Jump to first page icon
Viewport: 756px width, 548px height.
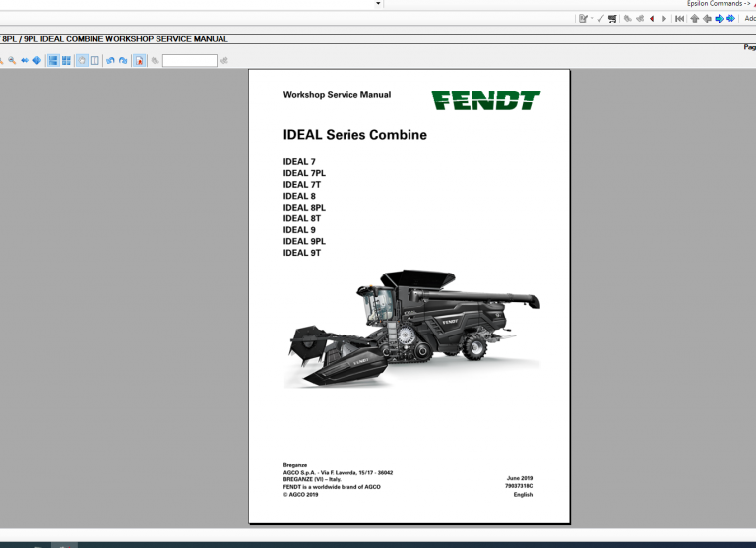[680, 19]
